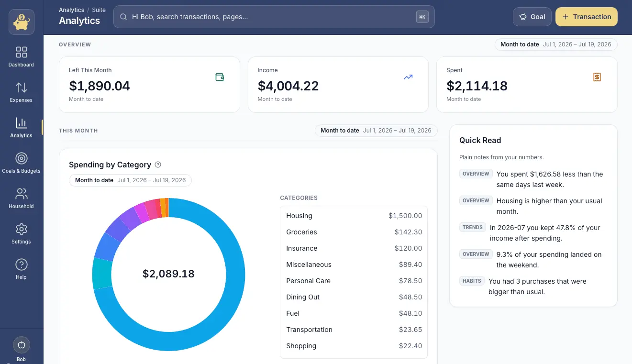
Task: Click the Housing is higher note
Action: (549, 206)
